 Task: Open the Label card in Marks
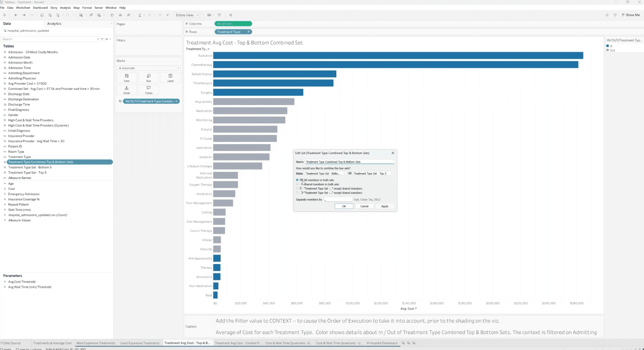[170, 78]
